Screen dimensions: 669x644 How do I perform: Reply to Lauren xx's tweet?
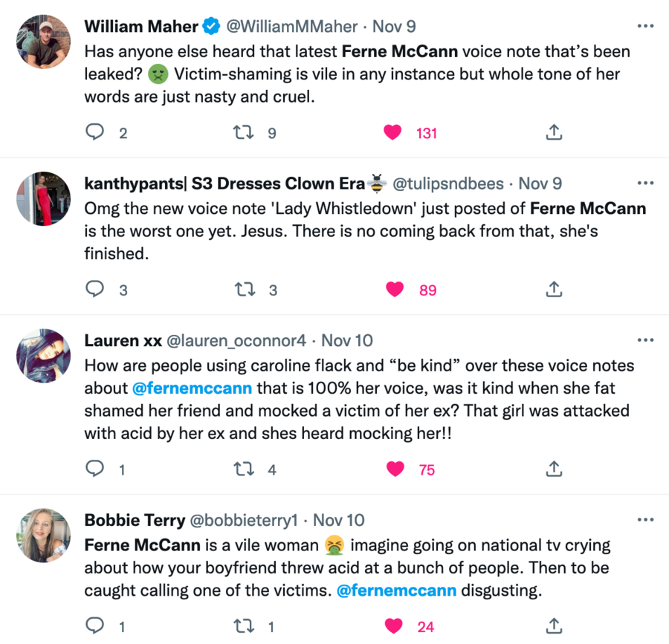pyautogui.click(x=94, y=469)
